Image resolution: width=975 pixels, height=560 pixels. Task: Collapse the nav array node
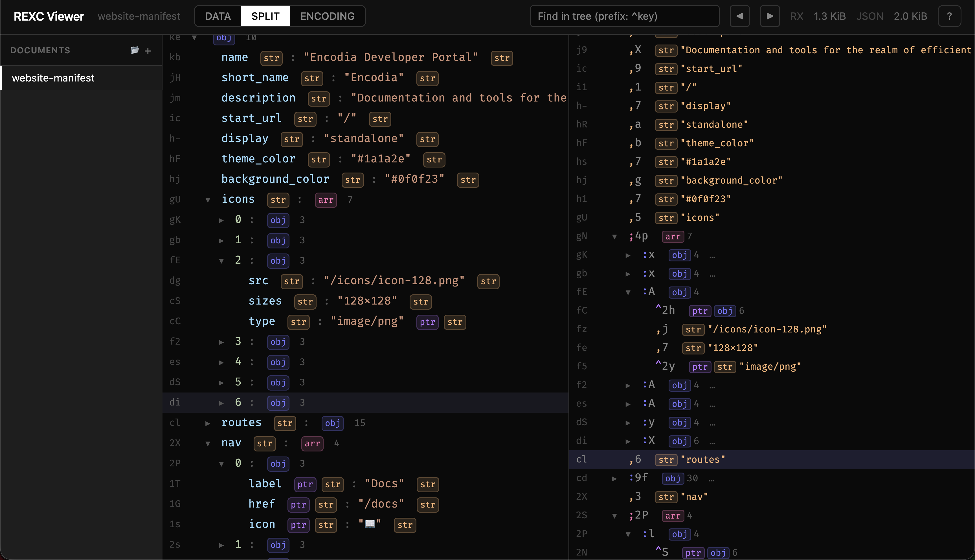pos(208,444)
